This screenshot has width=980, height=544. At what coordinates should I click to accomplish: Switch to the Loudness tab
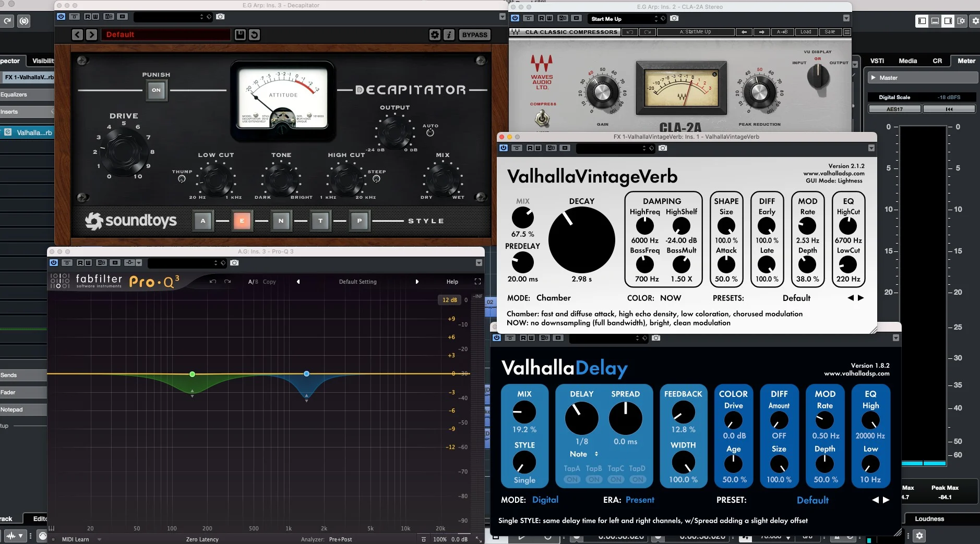coord(929,518)
